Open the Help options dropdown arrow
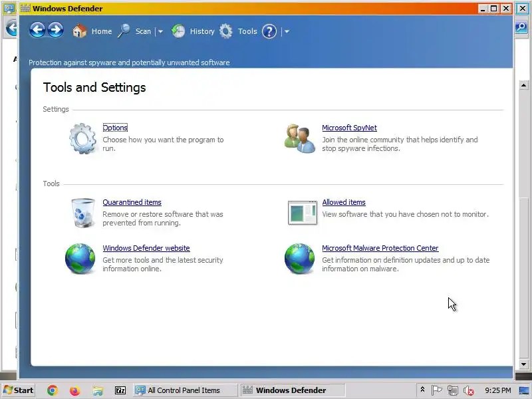This screenshot has height=399, width=532. (x=287, y=31)
